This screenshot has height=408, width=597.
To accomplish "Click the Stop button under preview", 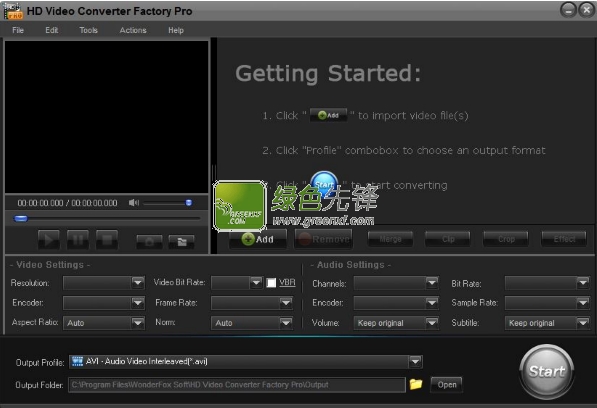I will point(107,240).
